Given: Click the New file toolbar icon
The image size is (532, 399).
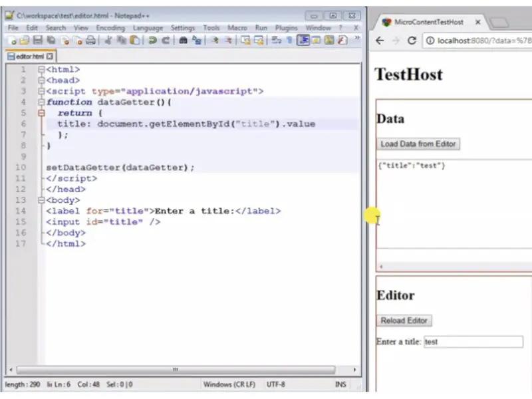Looking at the screenshot, I should click(13, 41).
